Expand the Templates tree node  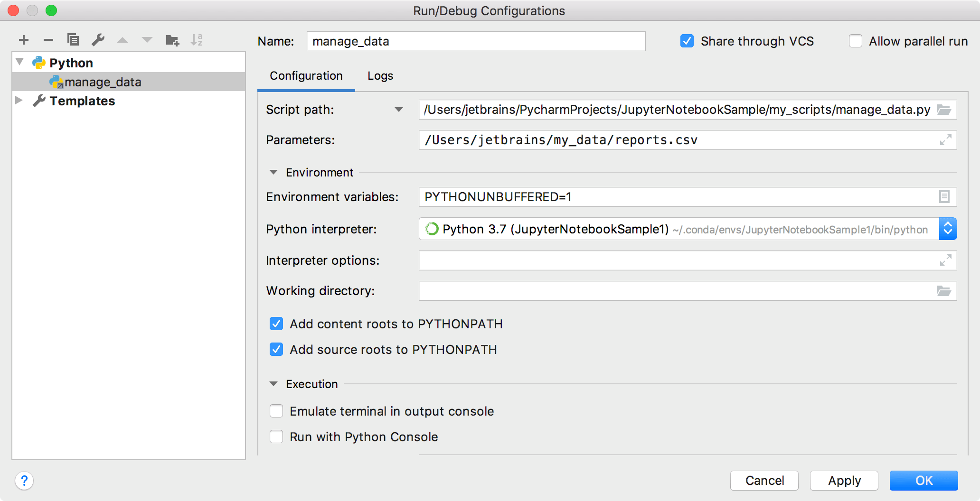(19, 100)
